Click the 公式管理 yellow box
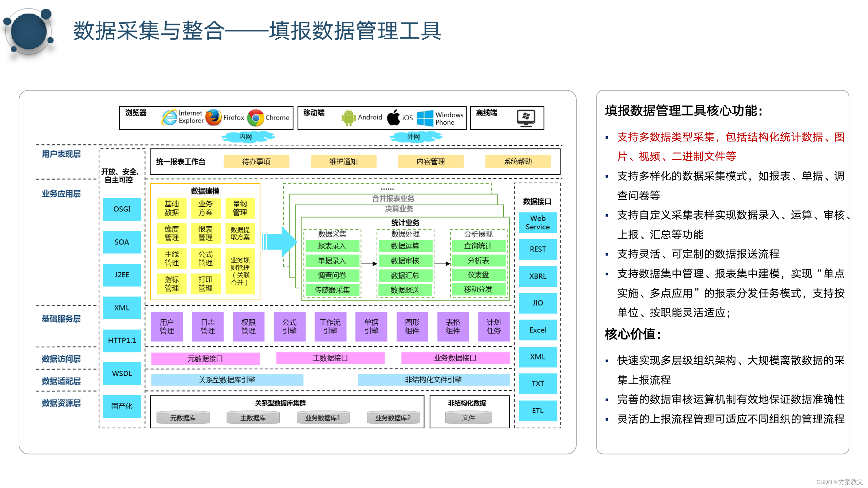 point(205,258)
